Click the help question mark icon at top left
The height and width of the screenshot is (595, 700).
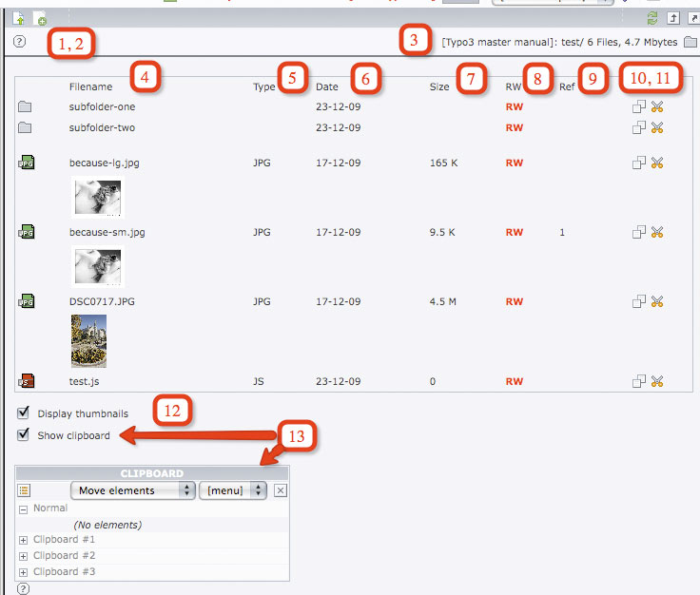20,42
